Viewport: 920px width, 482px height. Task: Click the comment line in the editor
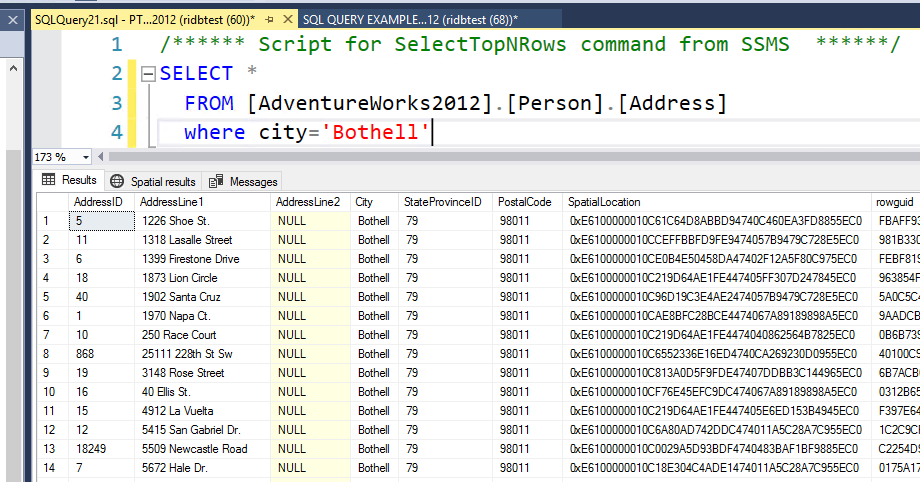coord(530,44)
